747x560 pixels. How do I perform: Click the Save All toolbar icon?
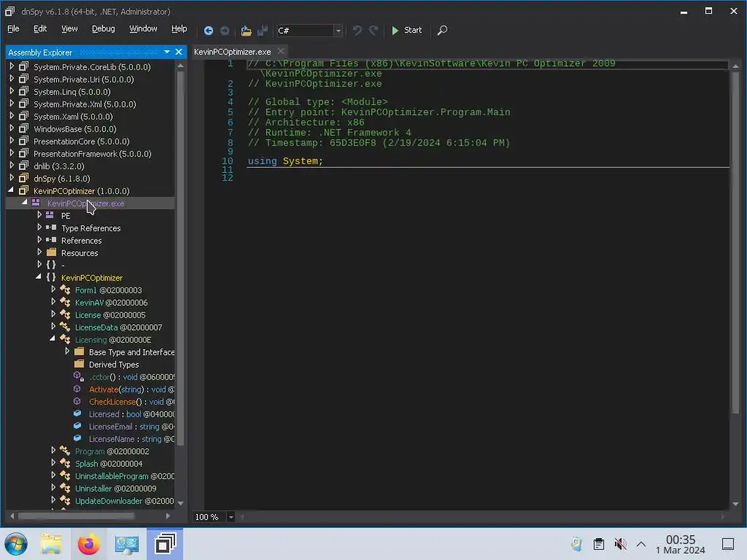(x=262, y=31)
